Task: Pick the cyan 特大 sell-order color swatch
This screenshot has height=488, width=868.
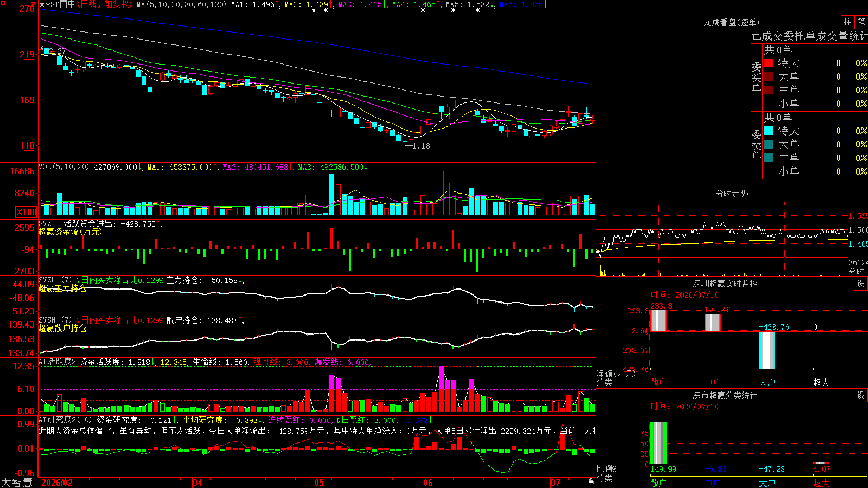Action: [x=768, y=131]
